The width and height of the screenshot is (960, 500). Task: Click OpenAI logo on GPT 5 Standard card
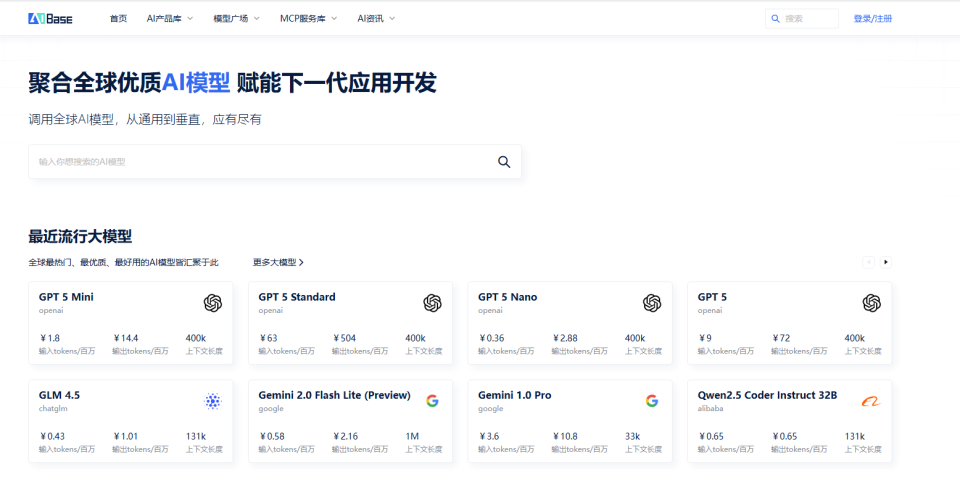click(x=432, y=303)
